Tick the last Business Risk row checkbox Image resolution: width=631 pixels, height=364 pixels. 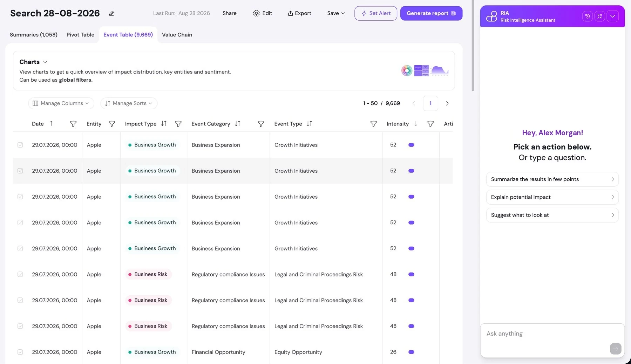click(x=20, y=326)
